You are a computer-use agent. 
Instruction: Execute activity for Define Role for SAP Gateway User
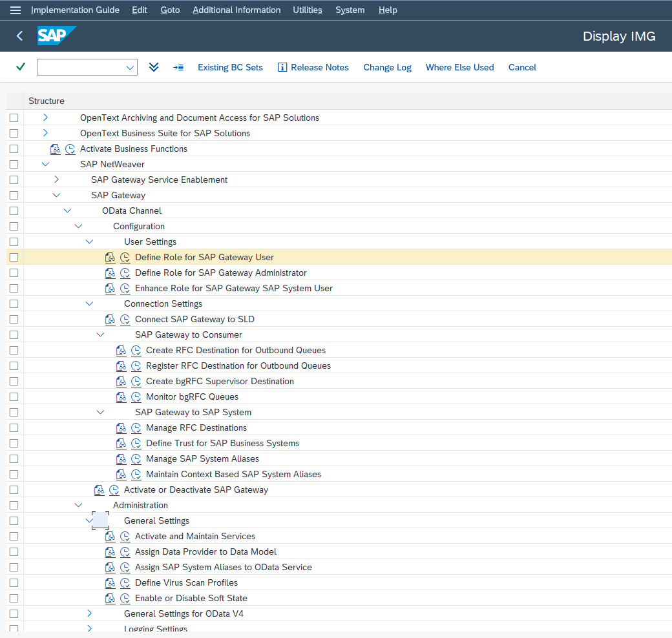(125, 258)
